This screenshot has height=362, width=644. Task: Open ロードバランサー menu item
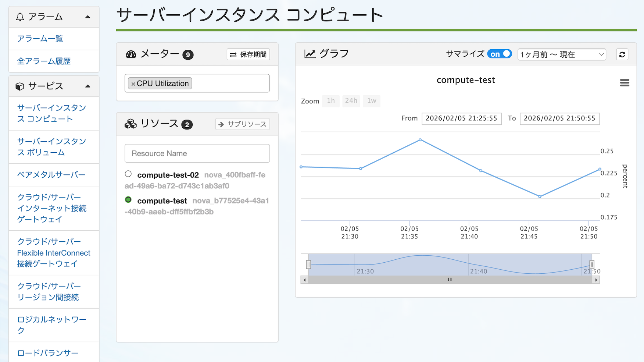[48, 353]
